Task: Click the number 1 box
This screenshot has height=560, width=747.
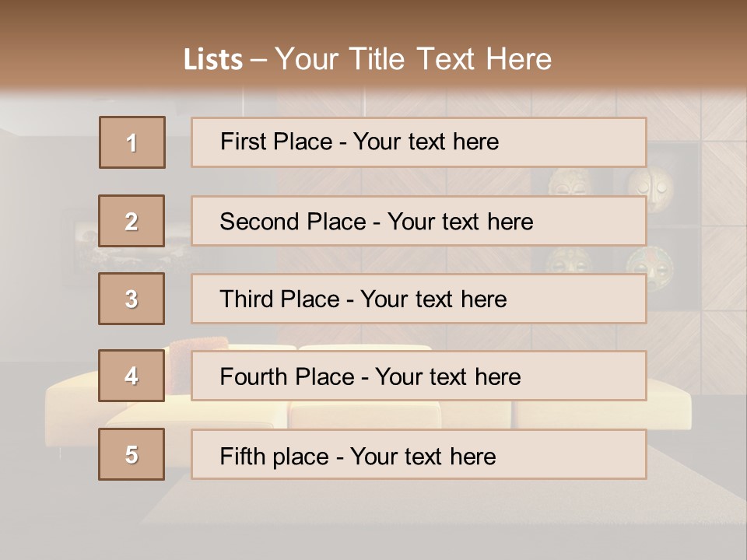Action: [x=132, y=142]
